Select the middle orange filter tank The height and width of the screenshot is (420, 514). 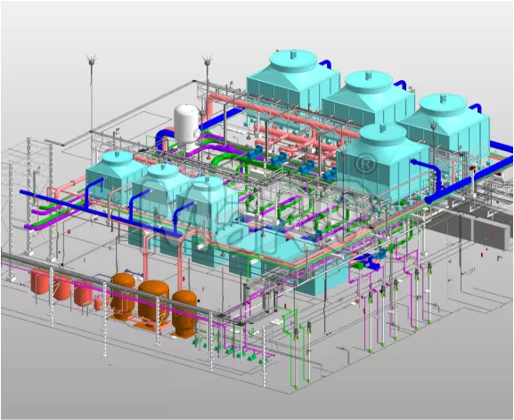(153, 303)
